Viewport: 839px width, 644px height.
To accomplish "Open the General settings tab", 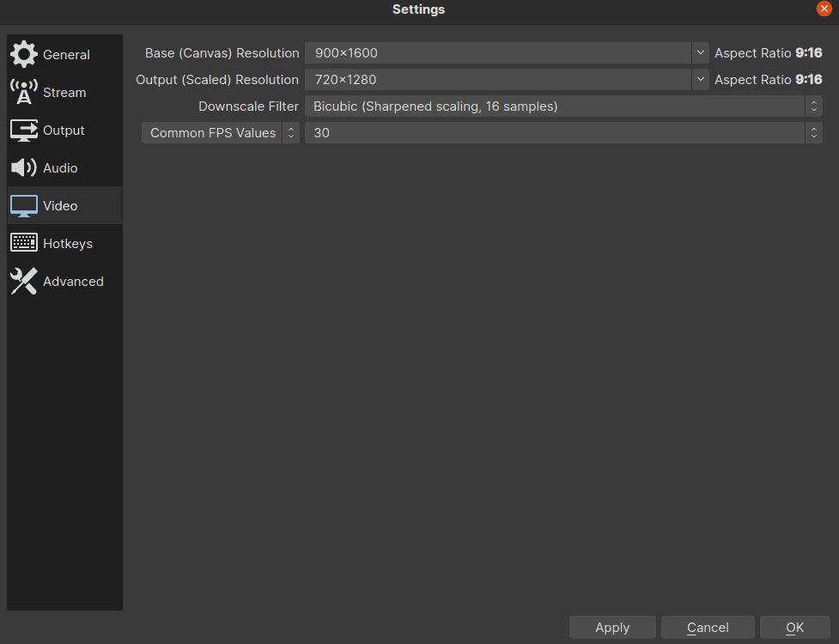I will click(64, 55).
